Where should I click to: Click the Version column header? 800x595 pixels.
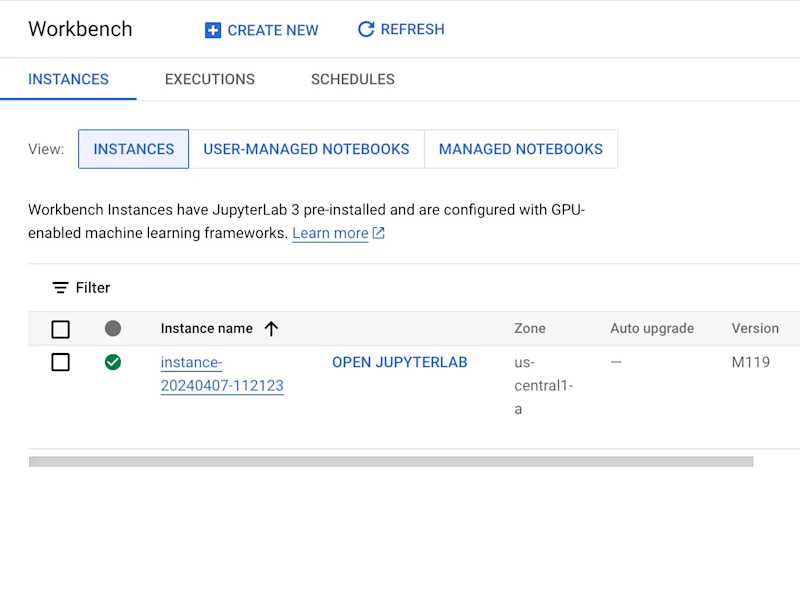pos(755,328)
